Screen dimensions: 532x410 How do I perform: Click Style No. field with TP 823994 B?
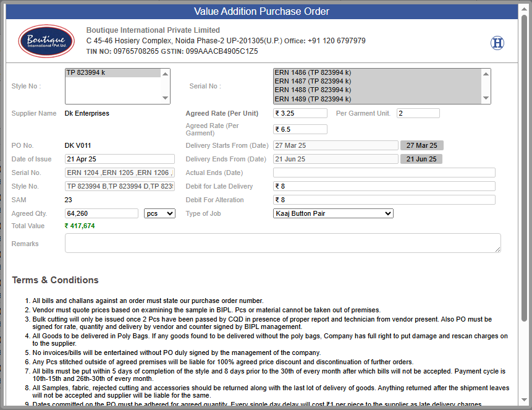[x=120, y=186]
